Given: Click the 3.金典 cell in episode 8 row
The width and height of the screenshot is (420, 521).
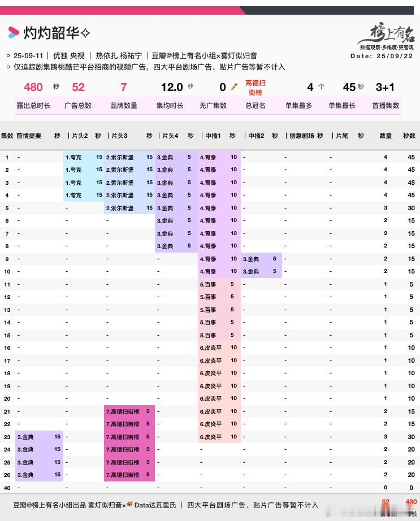Looking at the screenshot, I should (x=165, y=246).
